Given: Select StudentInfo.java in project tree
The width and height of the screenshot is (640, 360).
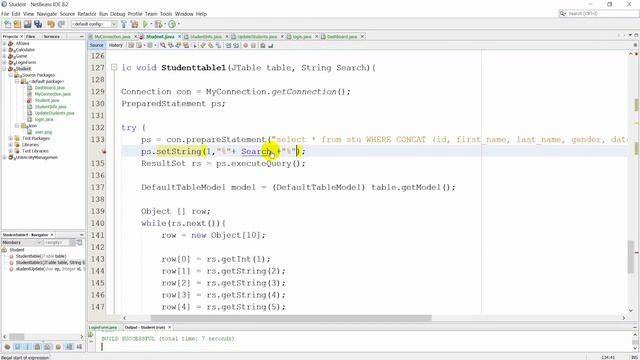Looking at the screenshot, I should click(x=50, y=107).
